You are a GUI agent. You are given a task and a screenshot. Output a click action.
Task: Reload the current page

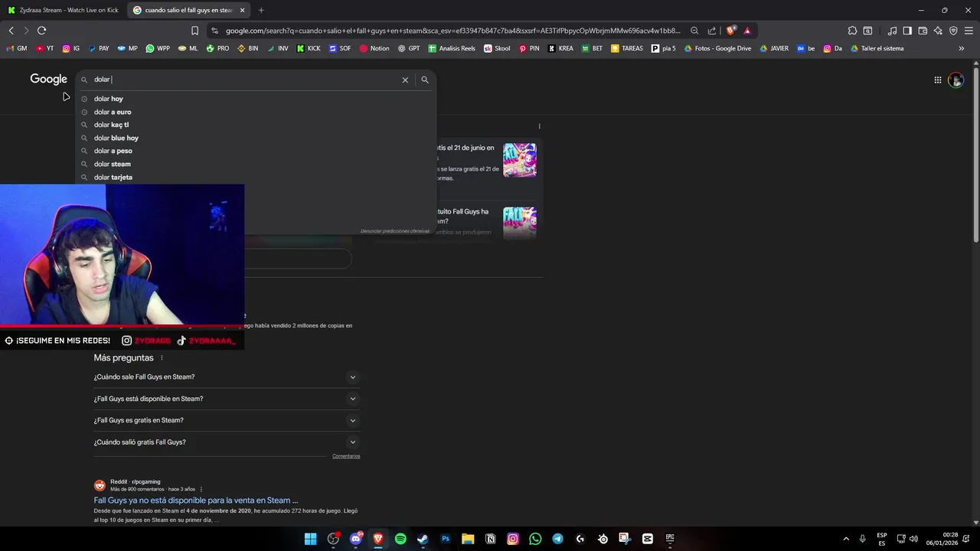41,31
